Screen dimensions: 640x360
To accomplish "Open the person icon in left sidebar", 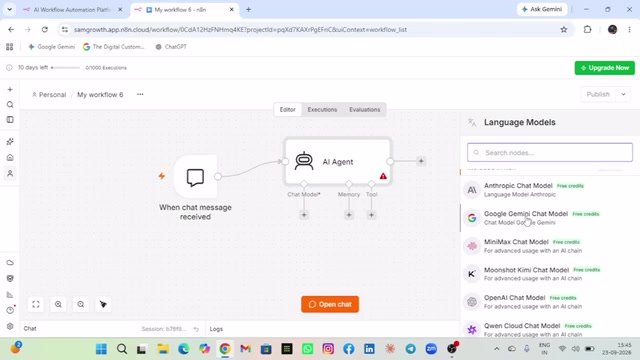I will [10, 173].
